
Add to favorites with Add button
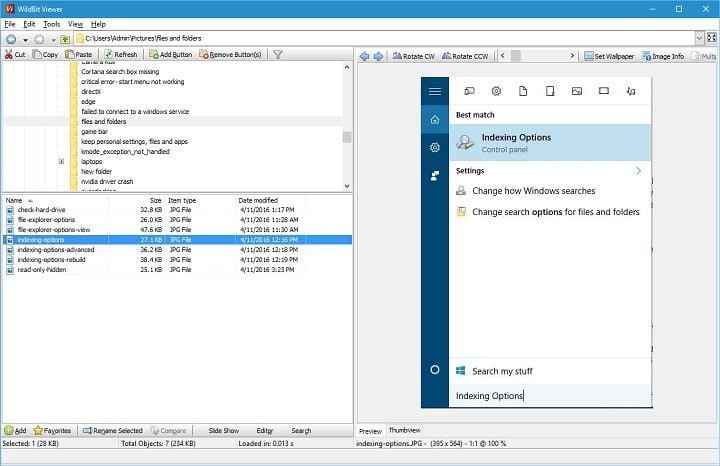point(15,431)
